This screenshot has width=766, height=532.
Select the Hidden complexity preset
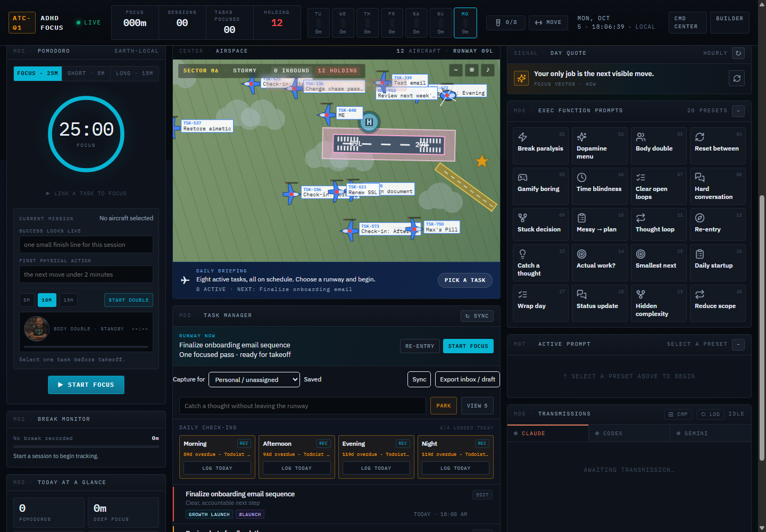tap(659, 303)
